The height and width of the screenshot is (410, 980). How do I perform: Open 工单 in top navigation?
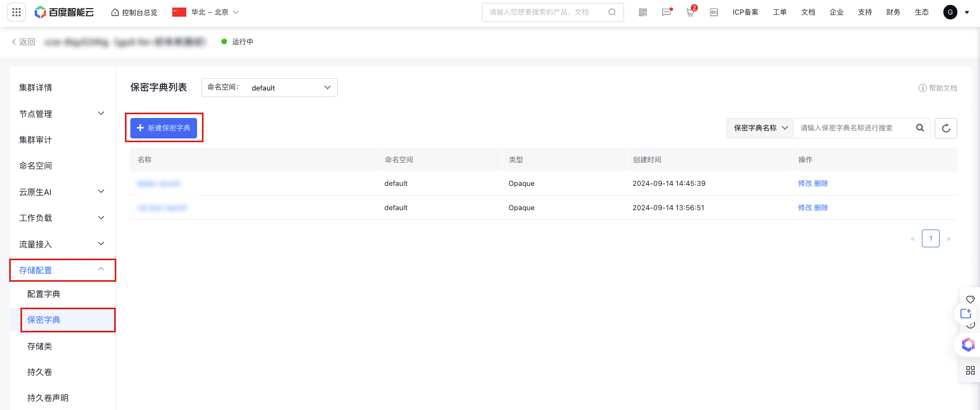(x=780, y=12)
